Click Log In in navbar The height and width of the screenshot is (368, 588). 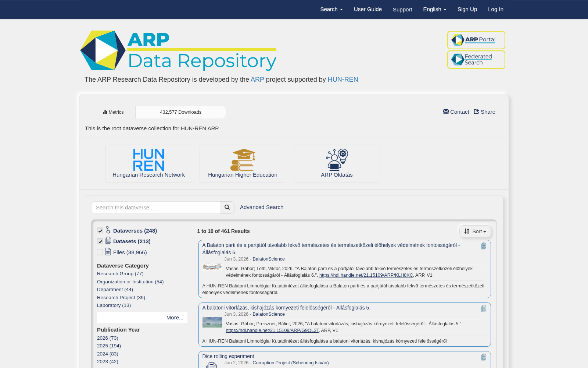[496, 9]
